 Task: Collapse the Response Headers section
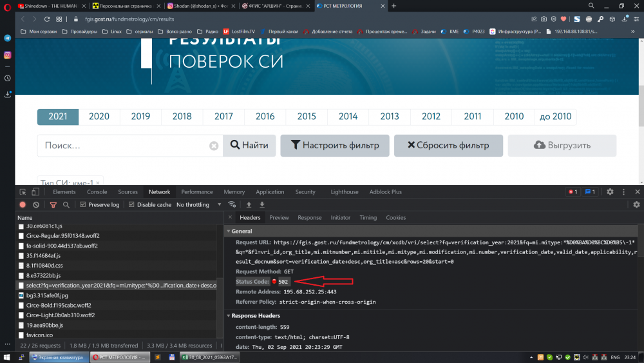[x=229, y=316]
